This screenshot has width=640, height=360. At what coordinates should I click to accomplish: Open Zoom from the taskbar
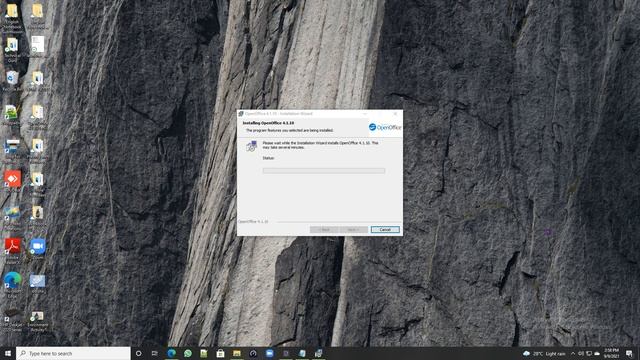269,353
